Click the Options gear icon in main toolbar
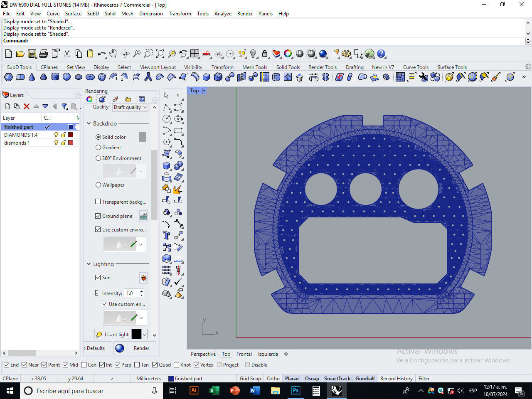 click(346, 54)
